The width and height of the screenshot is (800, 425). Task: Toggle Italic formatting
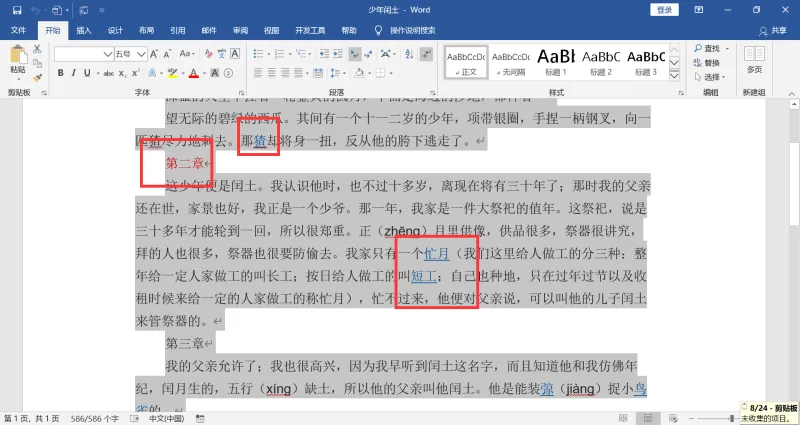73,73
